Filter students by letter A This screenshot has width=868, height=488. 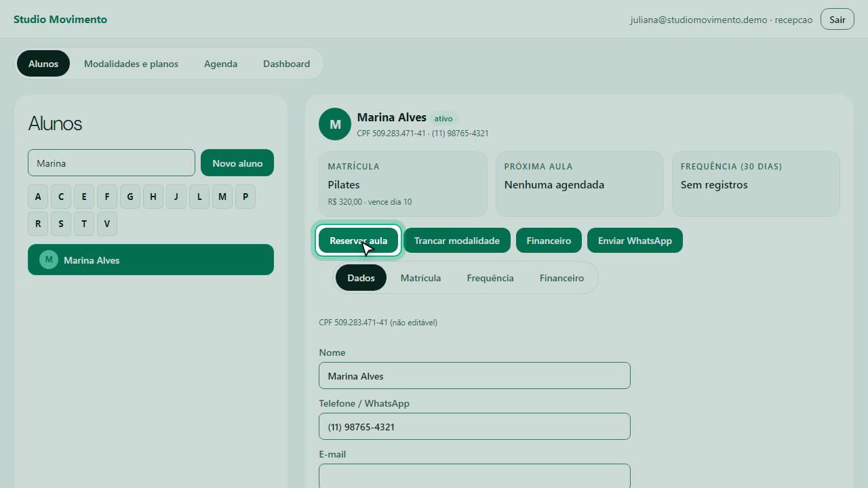tap(38, 197)
